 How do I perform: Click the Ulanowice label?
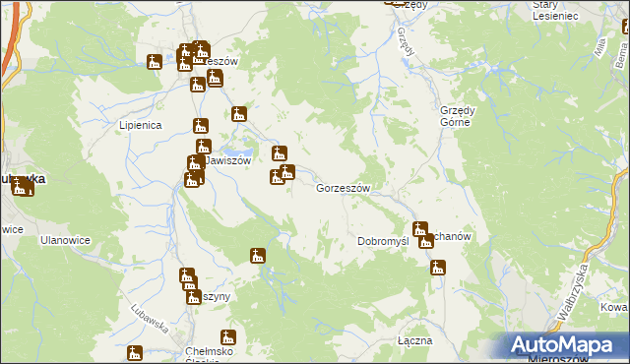tap(65, 240)
